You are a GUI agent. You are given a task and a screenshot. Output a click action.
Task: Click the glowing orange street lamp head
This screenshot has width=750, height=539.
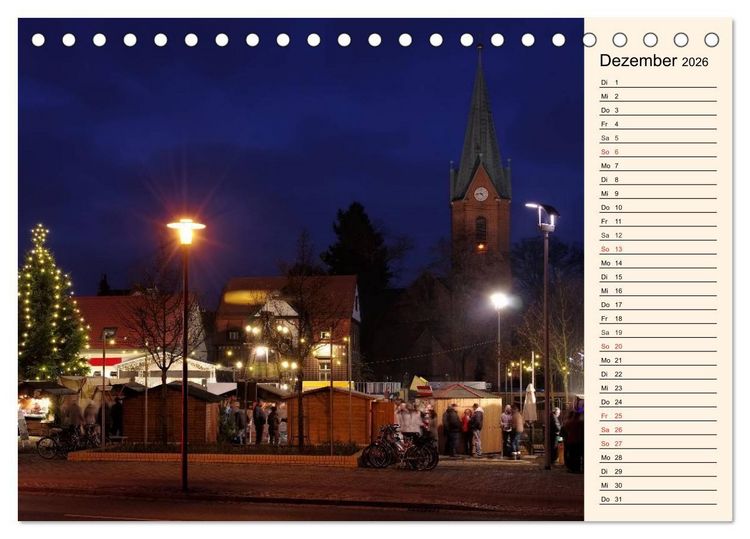point(186,231)
